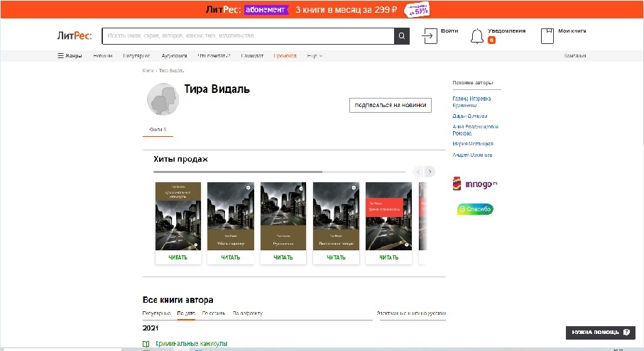Click the абонемент promo banner

pyautogui.click(x=266, y=9)
